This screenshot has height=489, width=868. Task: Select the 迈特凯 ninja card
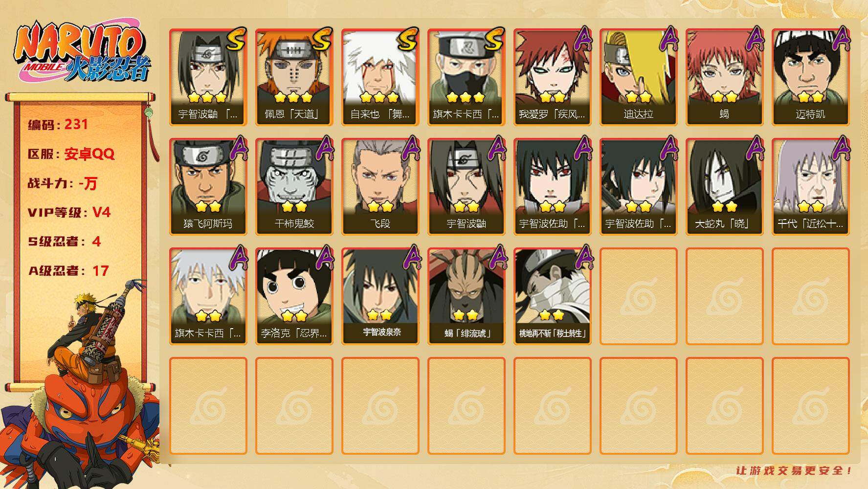click(x=810, y=77)
